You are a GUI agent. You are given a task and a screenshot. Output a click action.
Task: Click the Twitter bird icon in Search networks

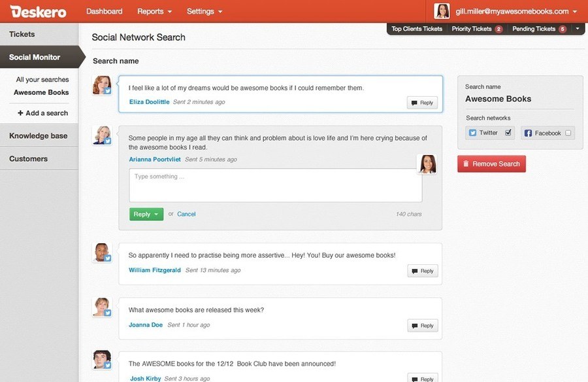tap(472, 133)
